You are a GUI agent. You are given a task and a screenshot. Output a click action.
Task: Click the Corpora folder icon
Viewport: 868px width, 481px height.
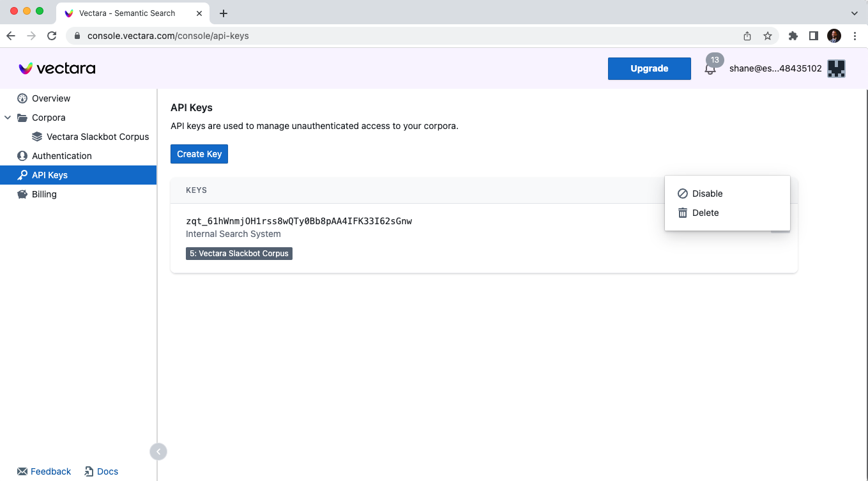tap(22, 118)
